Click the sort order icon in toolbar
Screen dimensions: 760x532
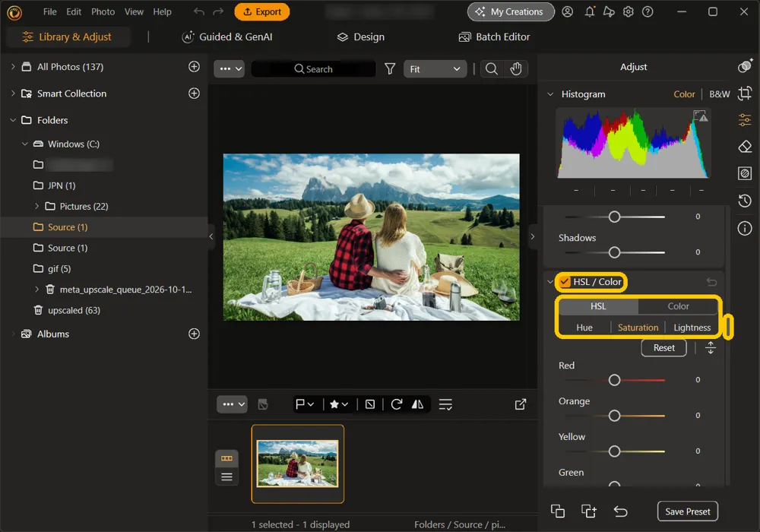pyautogui.click(x=445, y=404)
